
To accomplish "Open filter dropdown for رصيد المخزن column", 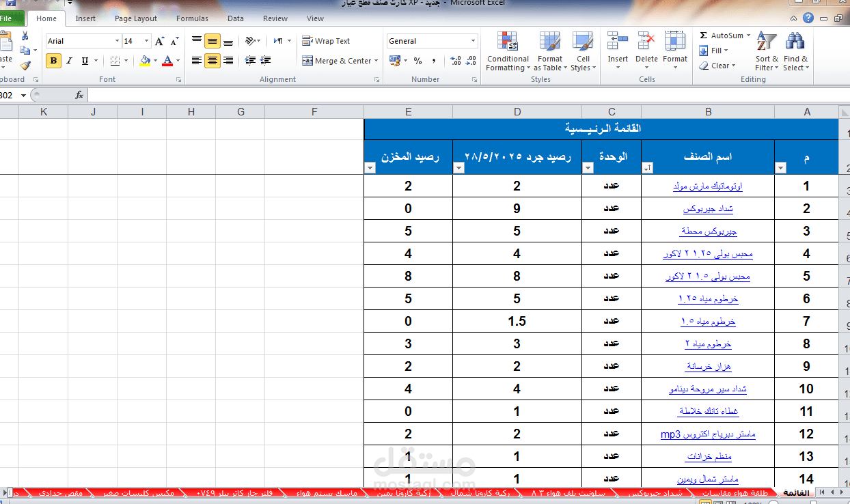I will coord(371,168).
